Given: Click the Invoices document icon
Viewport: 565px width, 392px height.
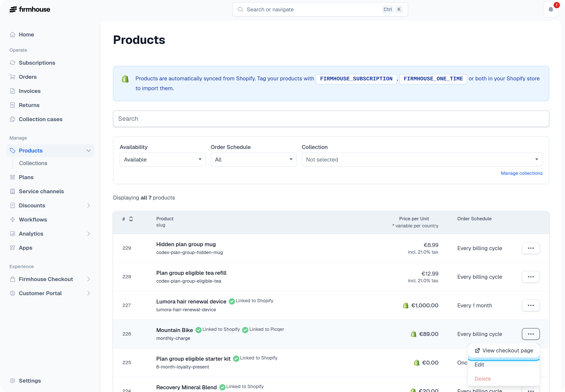Looking at the screenshot, I should point(13,91).
